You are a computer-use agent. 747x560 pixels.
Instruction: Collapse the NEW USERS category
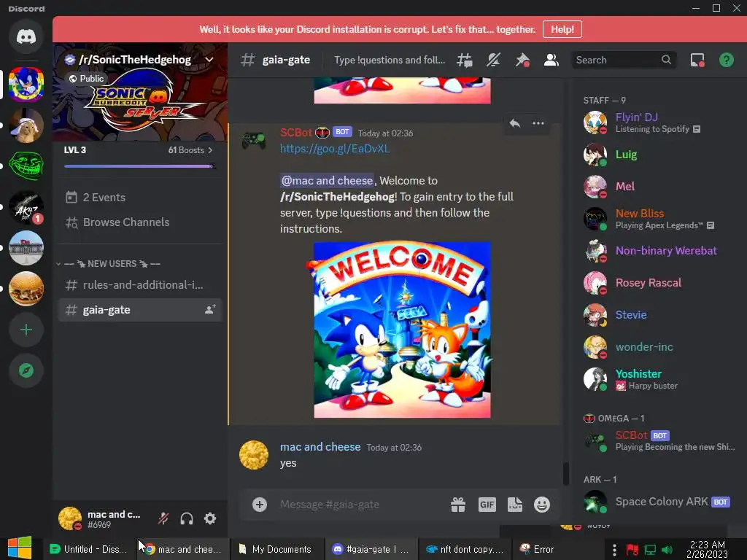pos(112,264)
